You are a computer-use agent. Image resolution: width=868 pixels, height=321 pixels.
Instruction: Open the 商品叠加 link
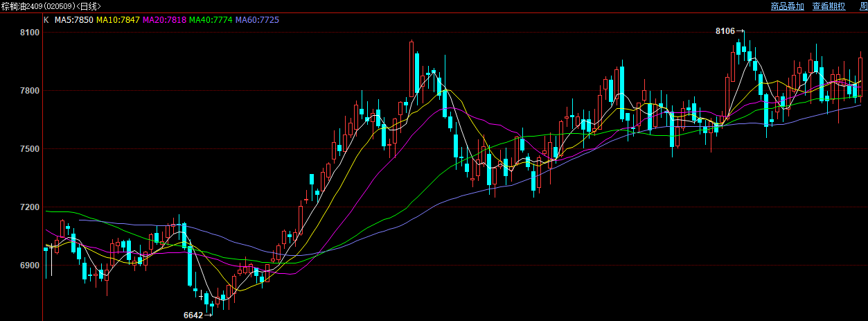(788, 6)
